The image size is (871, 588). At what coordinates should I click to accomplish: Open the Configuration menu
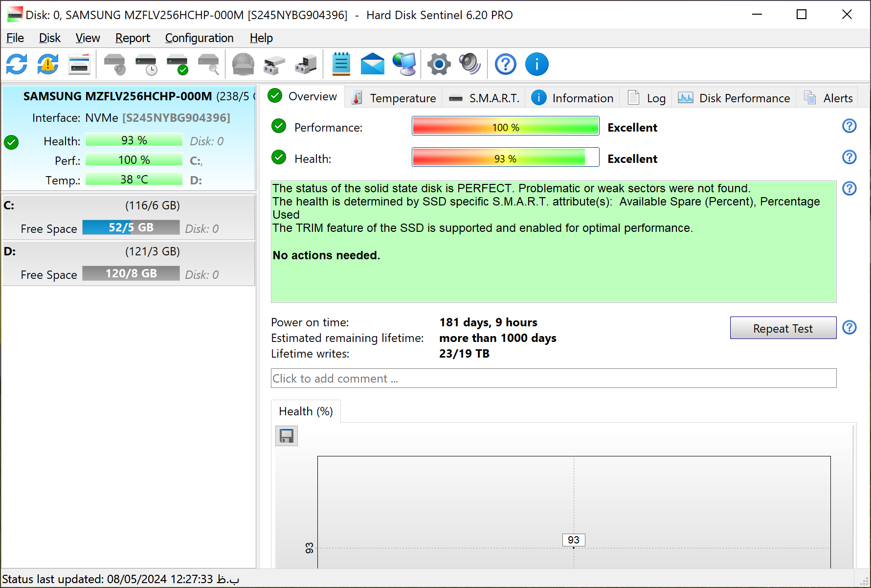(x=199, y=38)
